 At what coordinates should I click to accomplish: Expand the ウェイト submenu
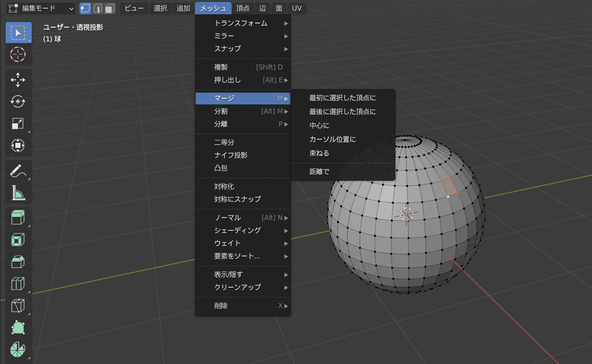click(x=243, y=244)
